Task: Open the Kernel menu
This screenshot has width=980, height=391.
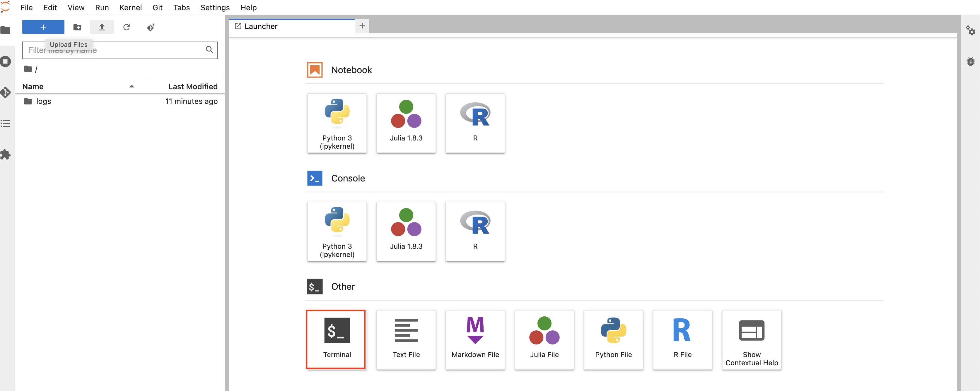Action: [130, 8]
